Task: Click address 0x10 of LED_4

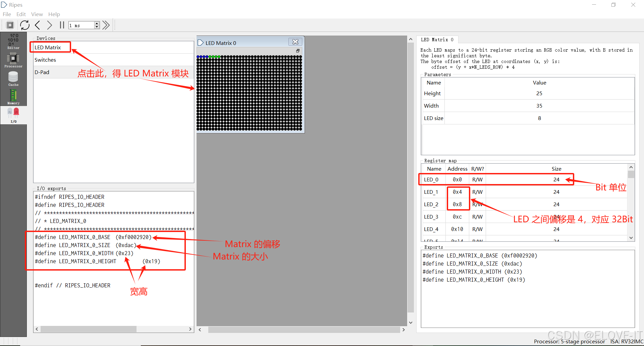Action: pos(457,229)
